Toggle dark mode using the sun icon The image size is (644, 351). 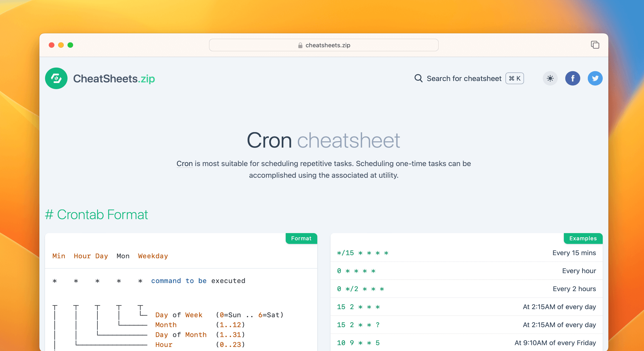pos(550,78)
